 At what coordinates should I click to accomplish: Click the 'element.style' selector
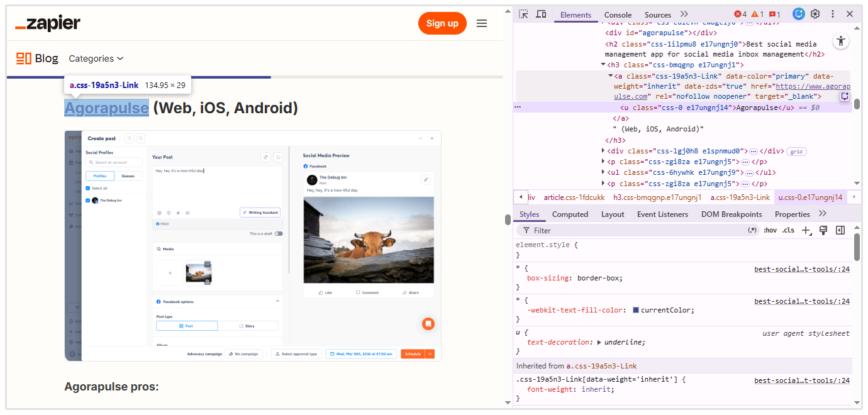coord(544,245)
